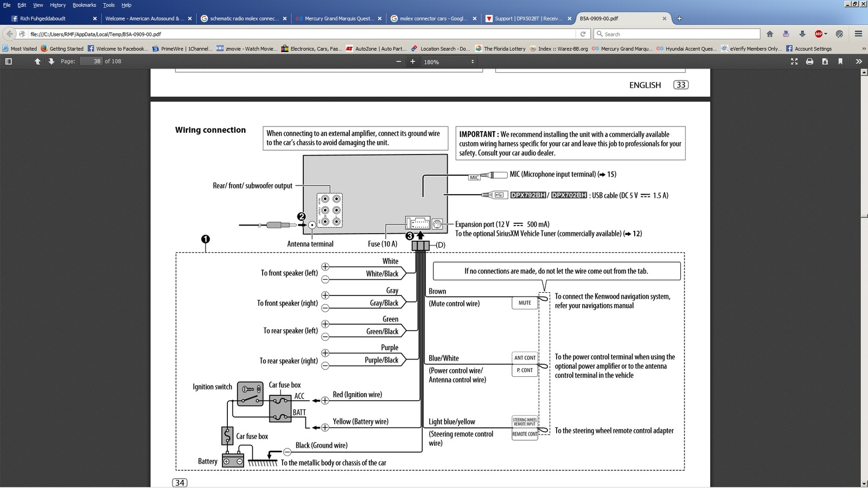Go to next PDF page

52,61
